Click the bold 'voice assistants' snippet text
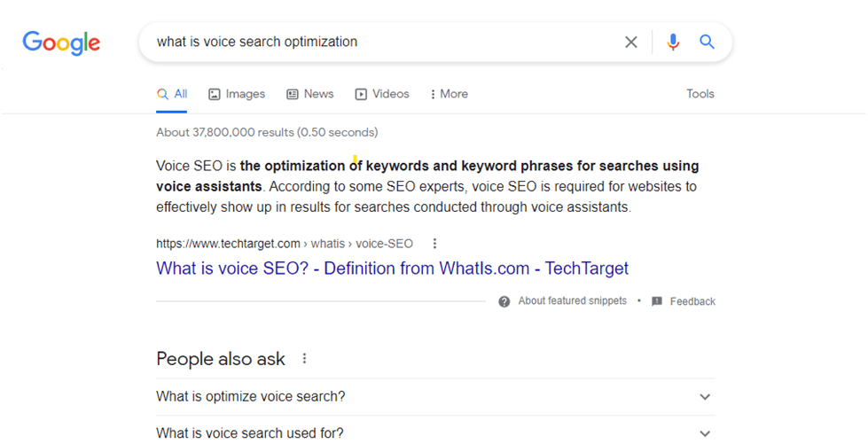Screen dimensions: 868x444 click(208, 187)
